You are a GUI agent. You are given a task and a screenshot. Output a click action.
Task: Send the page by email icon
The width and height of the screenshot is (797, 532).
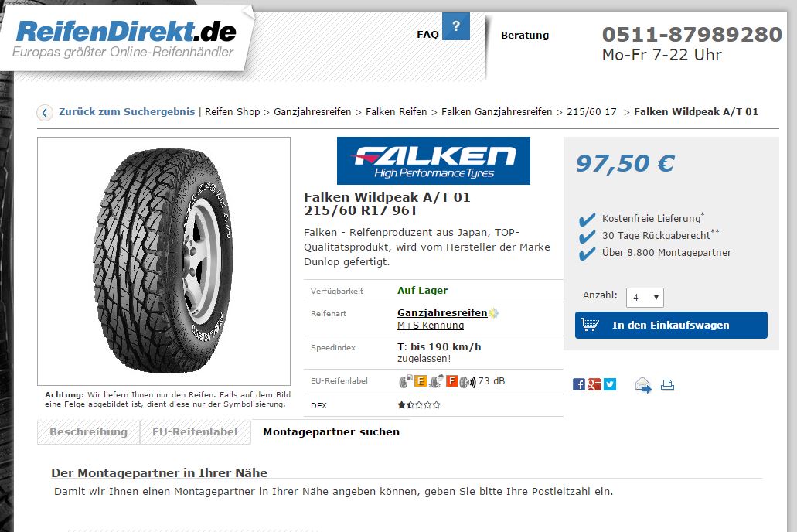(643, 385)
